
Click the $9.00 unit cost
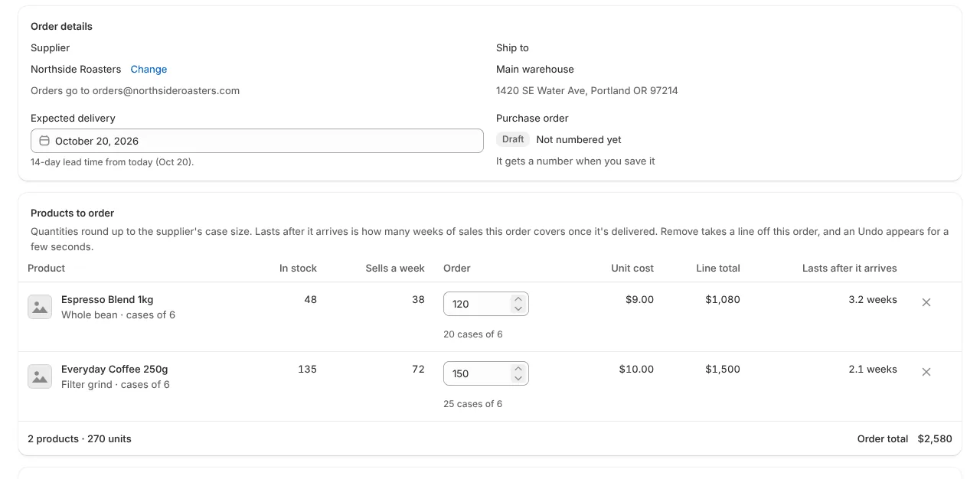(639, 299)
